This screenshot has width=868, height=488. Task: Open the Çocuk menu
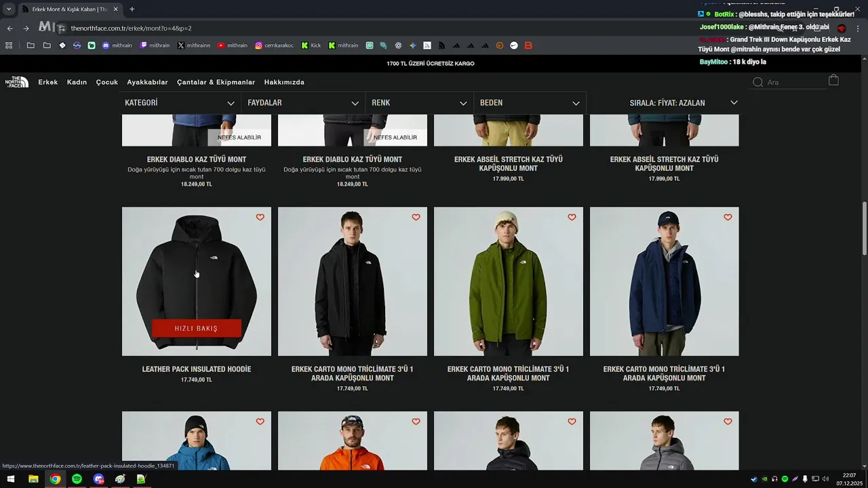click(x=107, y=82)
